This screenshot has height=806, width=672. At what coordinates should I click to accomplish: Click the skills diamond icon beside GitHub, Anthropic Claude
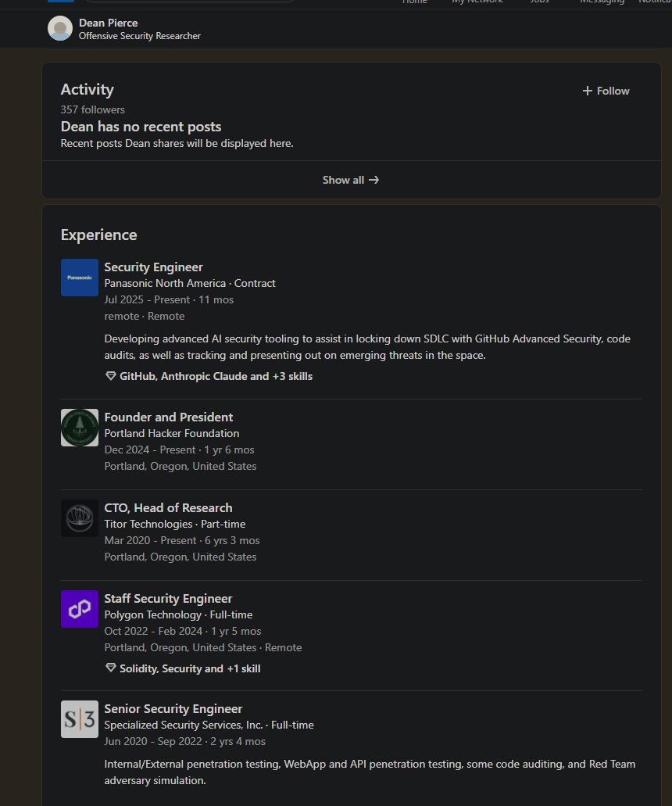110,376
